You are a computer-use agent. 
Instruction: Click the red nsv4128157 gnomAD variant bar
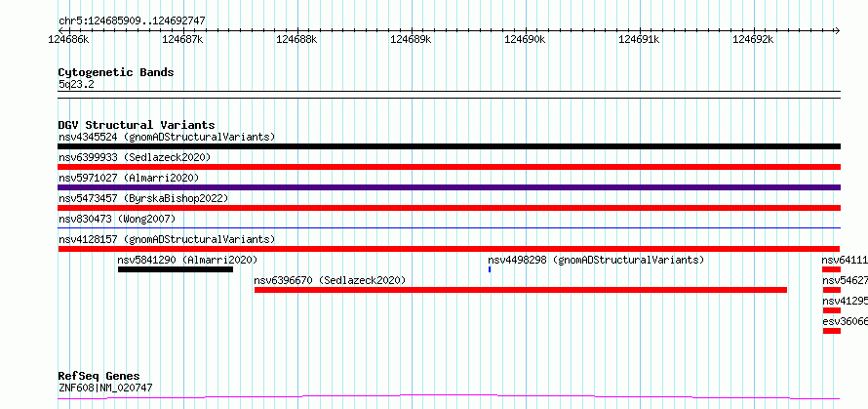449,249
